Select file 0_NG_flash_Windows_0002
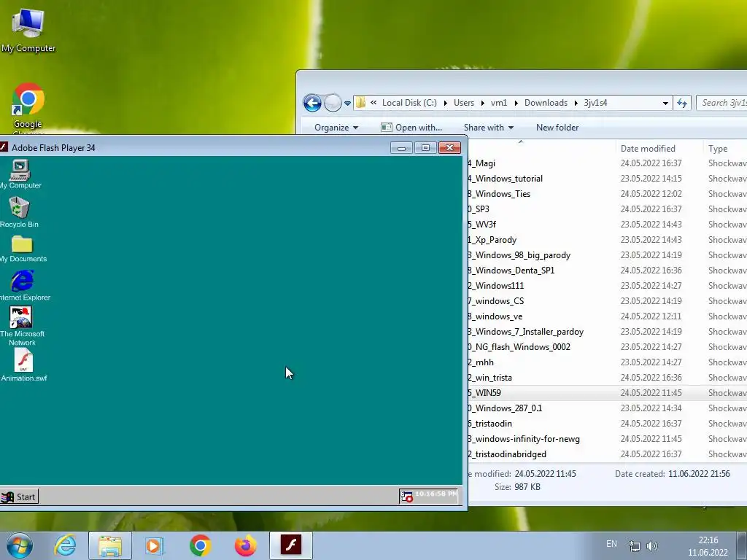Viewport: 747px width, 560px height. pyautogui.click(x=519, y=346)
